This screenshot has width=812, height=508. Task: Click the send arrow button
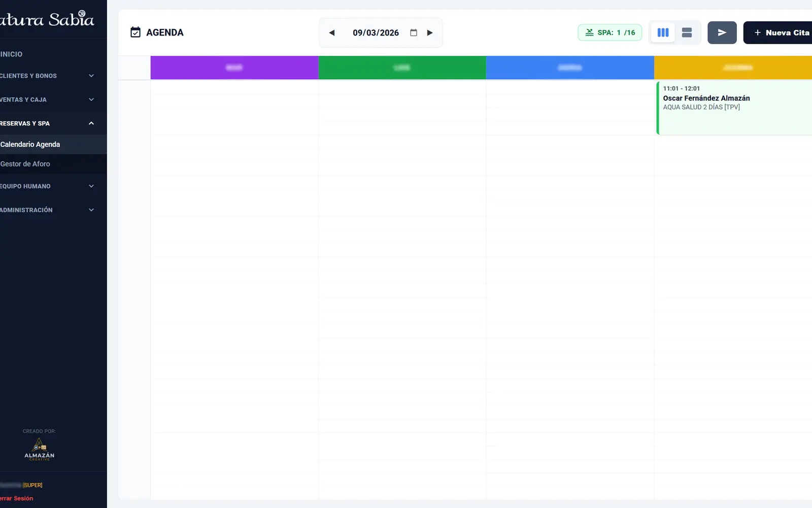722,33
